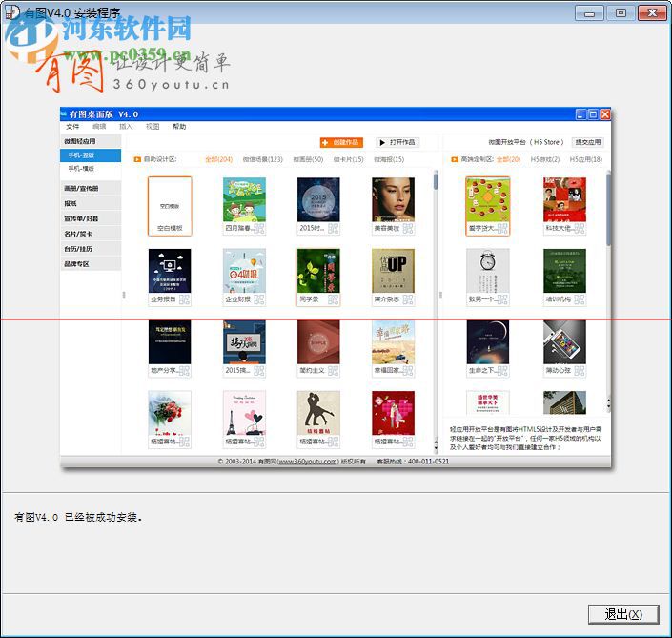Screen dimensions: 672x638
Task: Open the Eiffel Tower wedding invitation thumbnail
Action: coord(244,413)
